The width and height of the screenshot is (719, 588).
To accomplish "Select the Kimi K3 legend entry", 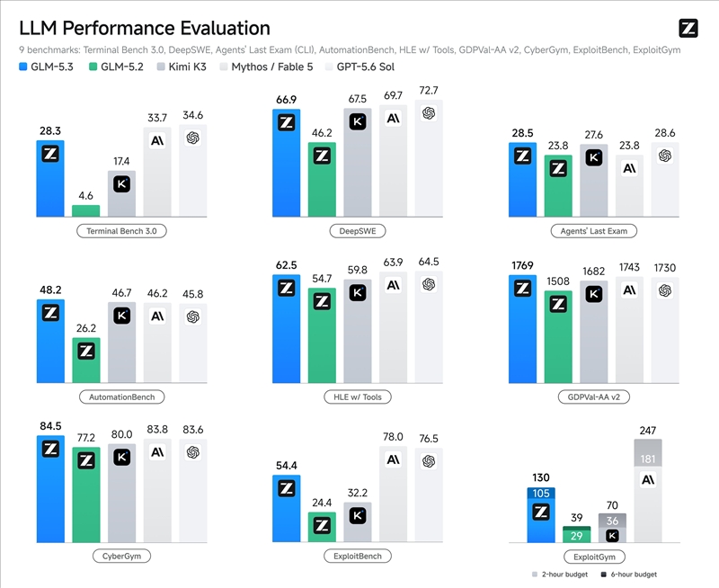I will click(x=182, y=67).
